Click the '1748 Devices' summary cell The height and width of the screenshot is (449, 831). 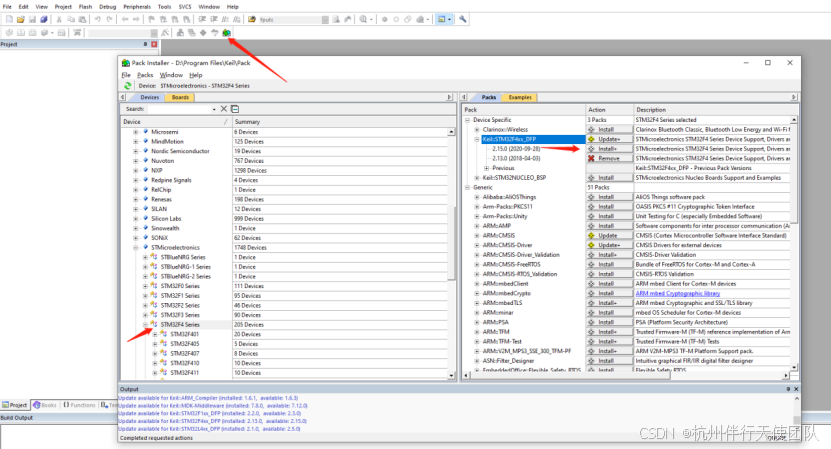pos(251,248)
